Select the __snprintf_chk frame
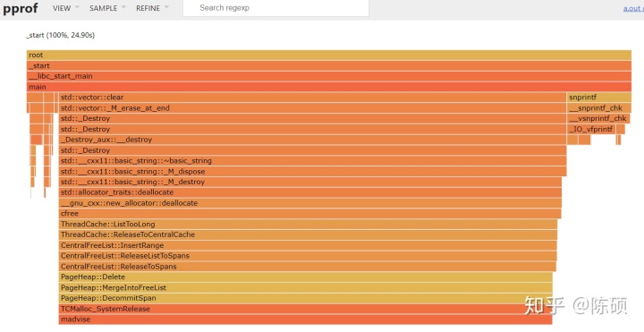The image size is (644, 332). (x=599, y=108)
